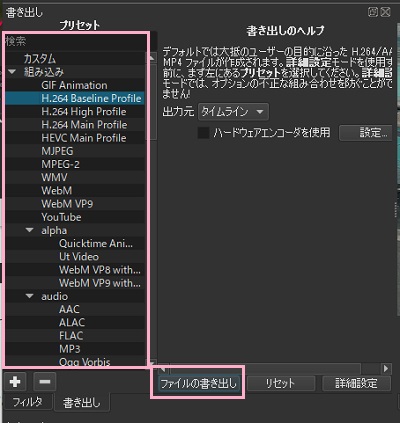Image resolution: width=400 pixels, height=423 pixels.
Task: Enable the hardware encoder checkbox
Action: (203, 133)
